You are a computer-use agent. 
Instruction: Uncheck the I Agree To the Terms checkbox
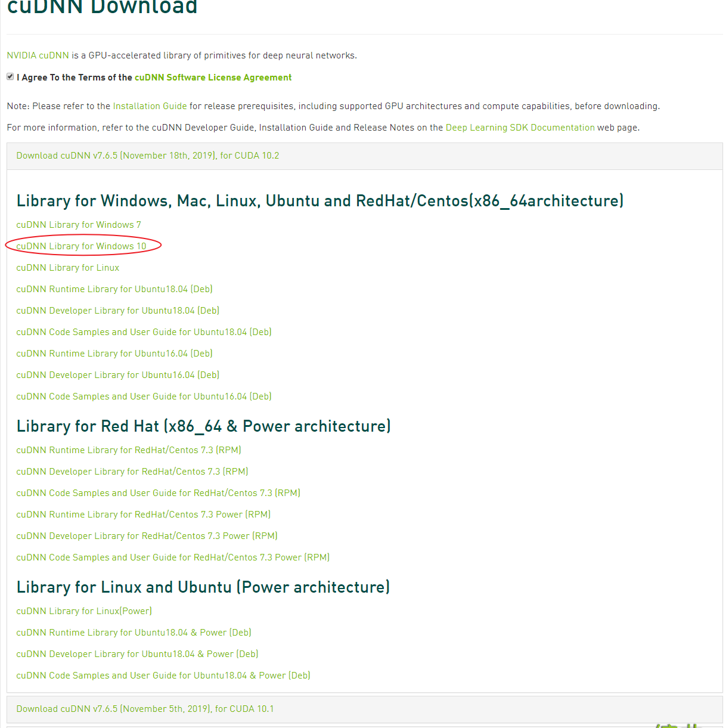(10, 77)
